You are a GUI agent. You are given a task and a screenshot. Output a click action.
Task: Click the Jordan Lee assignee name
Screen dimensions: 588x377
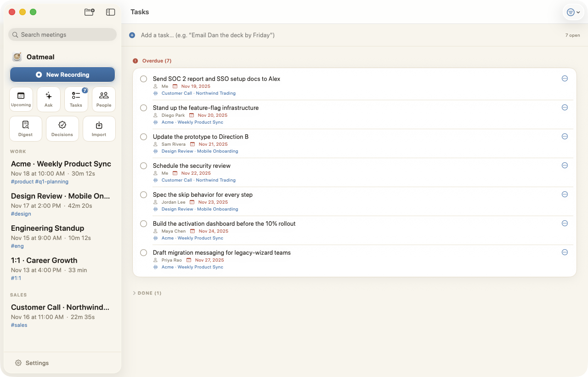[x=174, y=202]
